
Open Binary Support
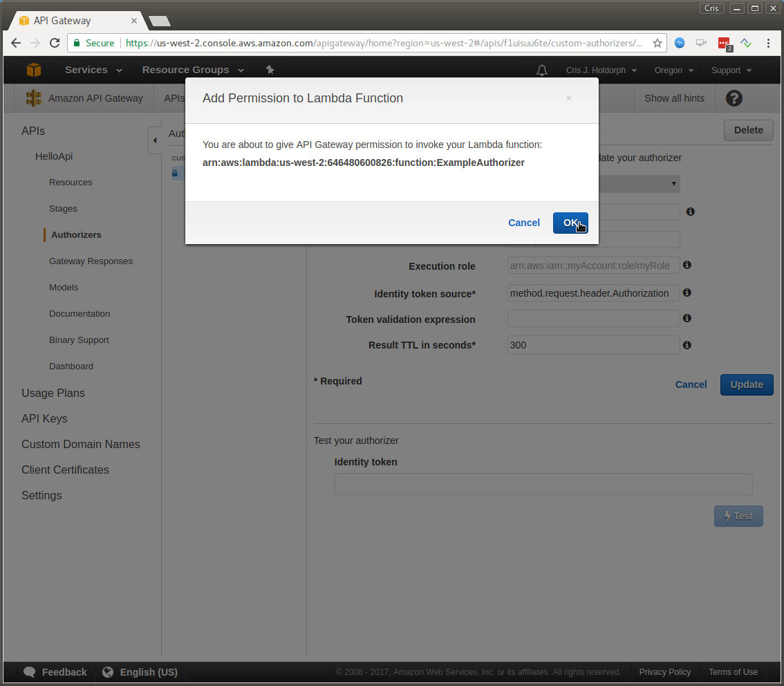click(x=79, y=340)
